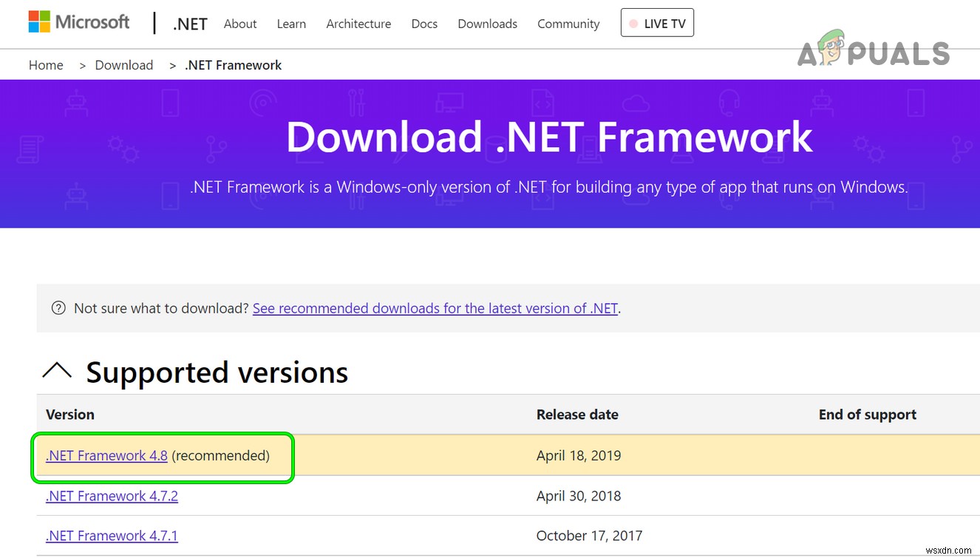Go to the Learn section
980x558 pixels.
291,24
